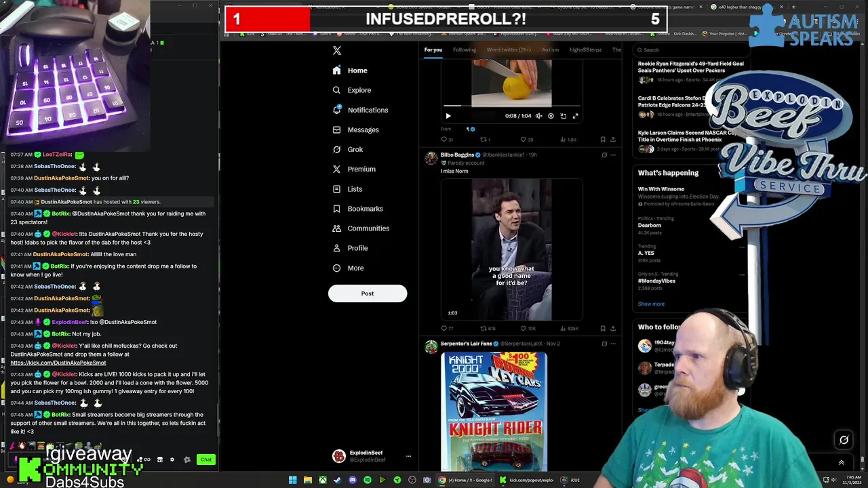This screenshot has width=868, height=488.
Task: Click the Post button
Action: pyautogui.click(x=368, y=293)
